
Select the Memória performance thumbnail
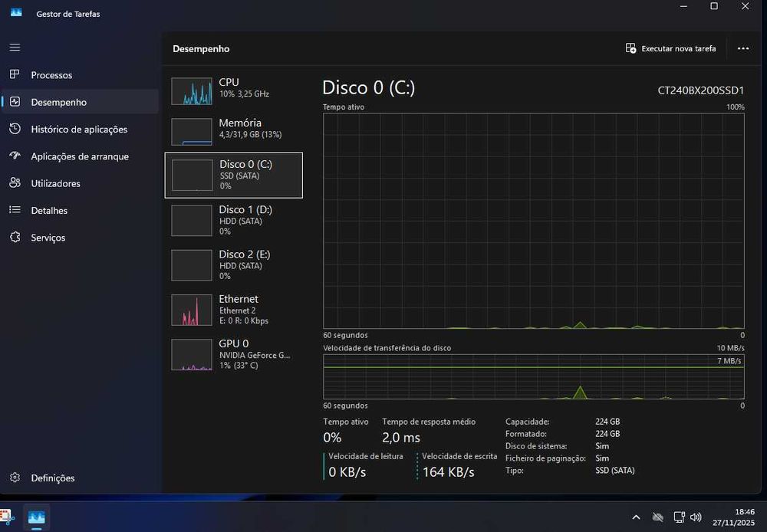[192, 132]
